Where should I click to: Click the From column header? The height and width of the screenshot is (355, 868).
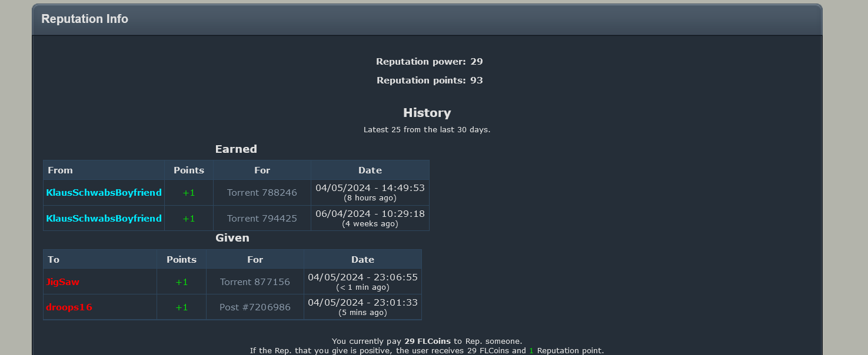[61, 170]
